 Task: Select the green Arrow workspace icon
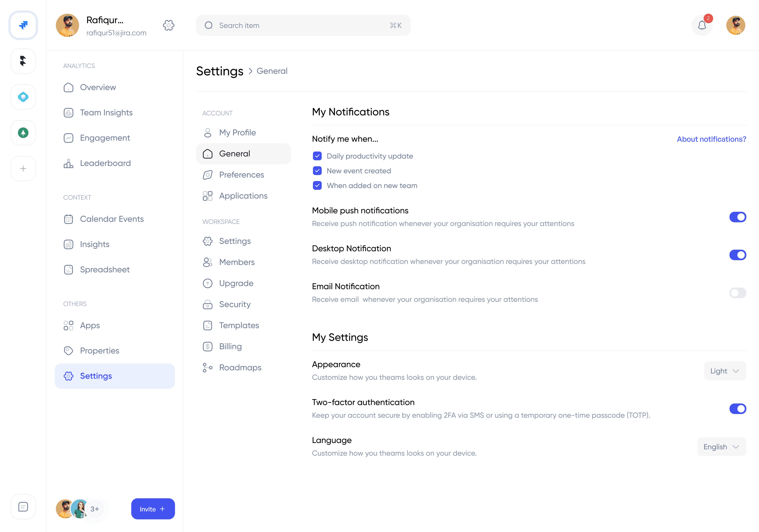[23, 133]
